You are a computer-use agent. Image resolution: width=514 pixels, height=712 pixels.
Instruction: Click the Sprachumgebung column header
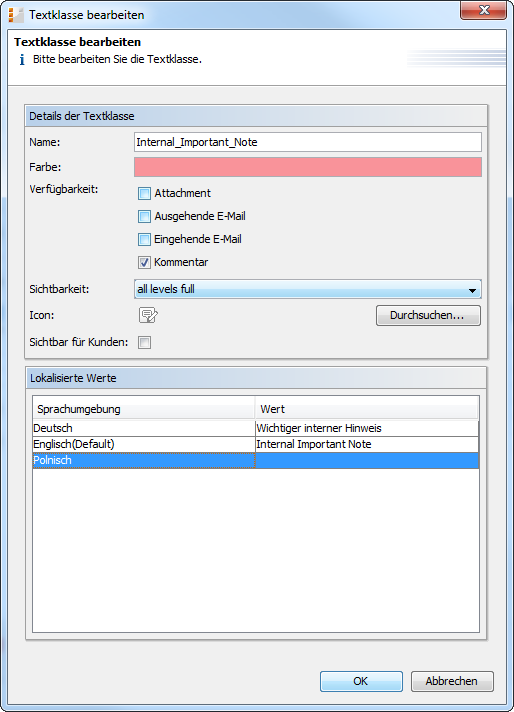pos(143,409)
